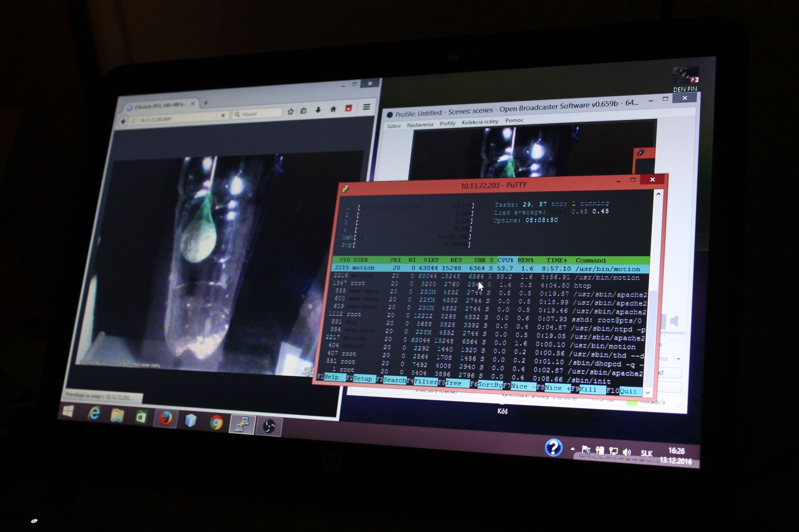Stop page loading with address bar X
The image size is (799, 532).
[223, 115]
